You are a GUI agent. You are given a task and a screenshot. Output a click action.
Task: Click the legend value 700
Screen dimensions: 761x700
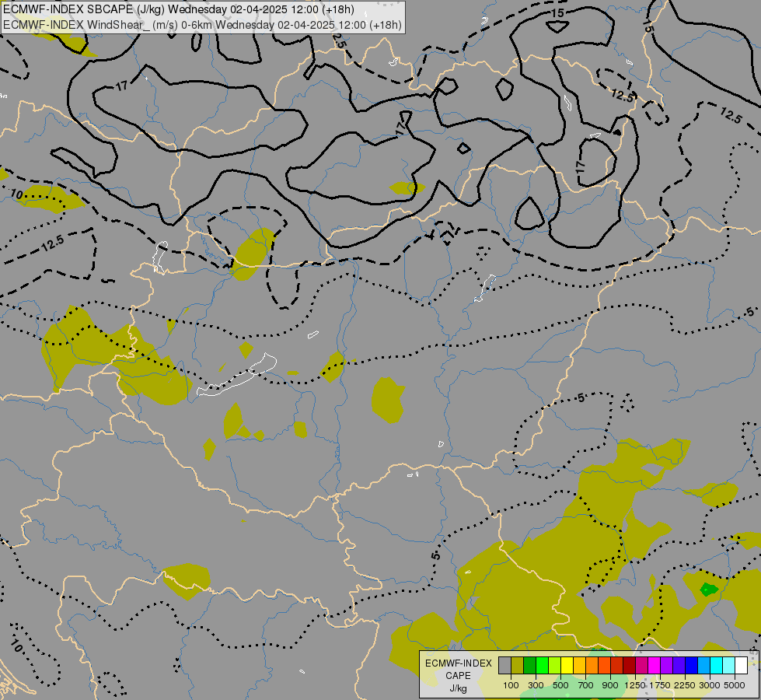tap(586, 685)
